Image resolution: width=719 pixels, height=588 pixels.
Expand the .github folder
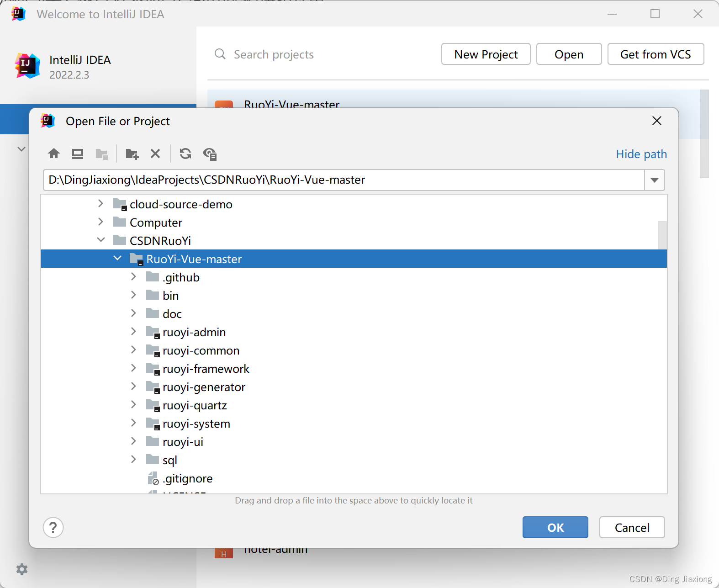point(133,277)
